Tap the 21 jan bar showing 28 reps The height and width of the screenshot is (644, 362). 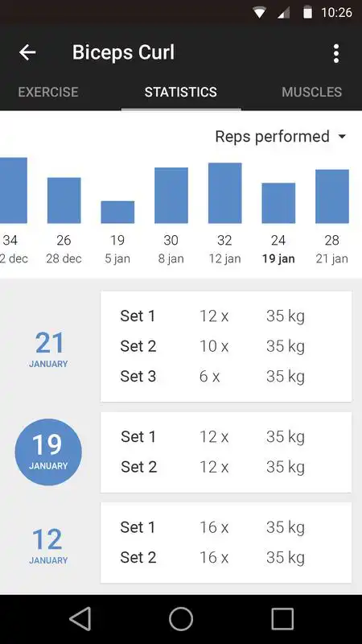click(332, 196)
